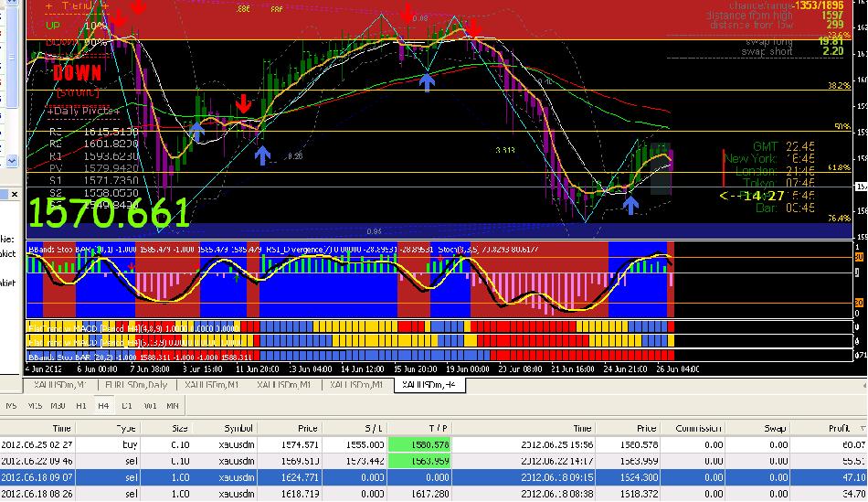The height and width of the screenshot is (502, 868).
Task: Toggle the H1 timeframe button
Action: point(81,404)
